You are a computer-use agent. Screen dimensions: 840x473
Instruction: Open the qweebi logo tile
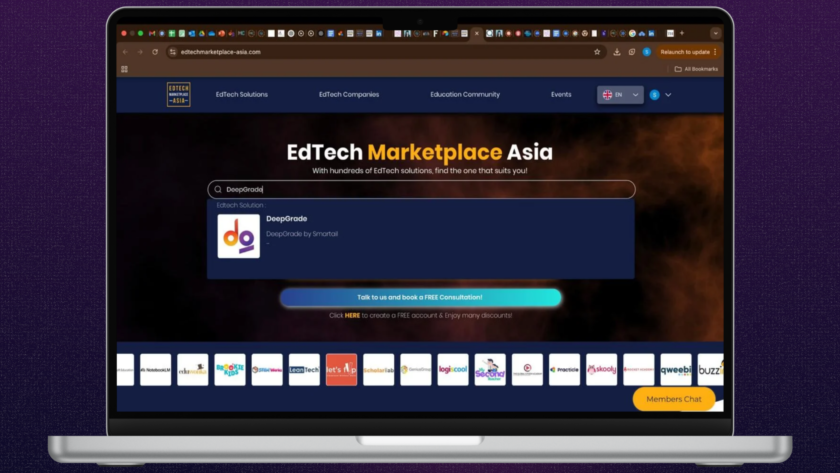point(676,370)
